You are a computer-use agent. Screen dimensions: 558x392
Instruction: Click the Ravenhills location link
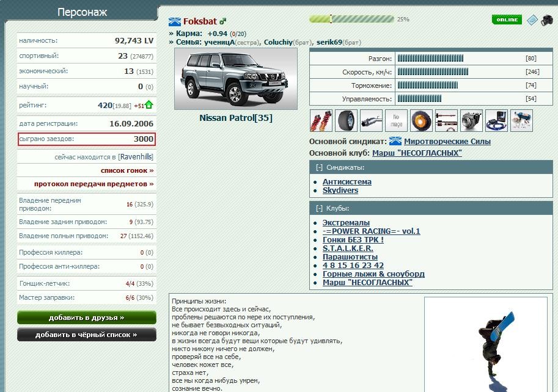[x=136, y=157]
